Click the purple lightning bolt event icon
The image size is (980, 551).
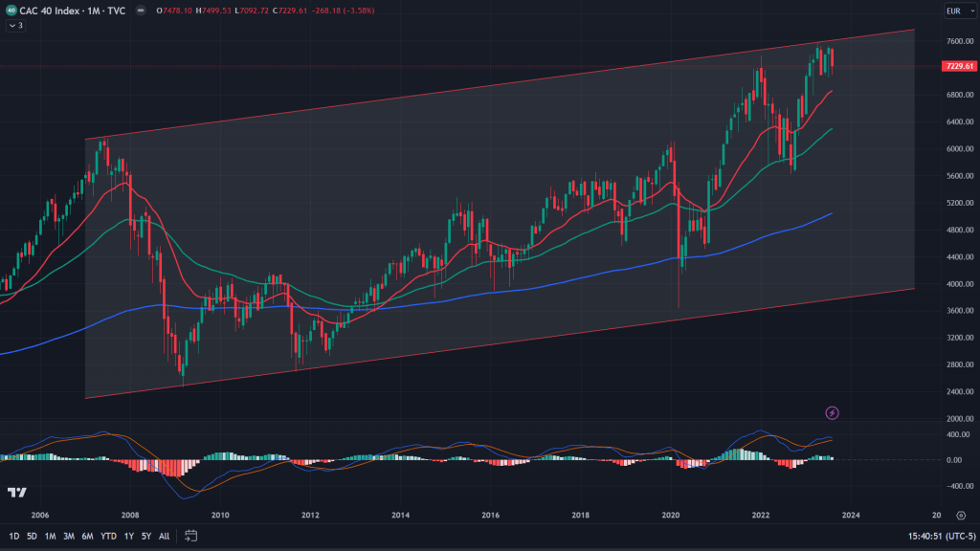(x=833, y=413)
